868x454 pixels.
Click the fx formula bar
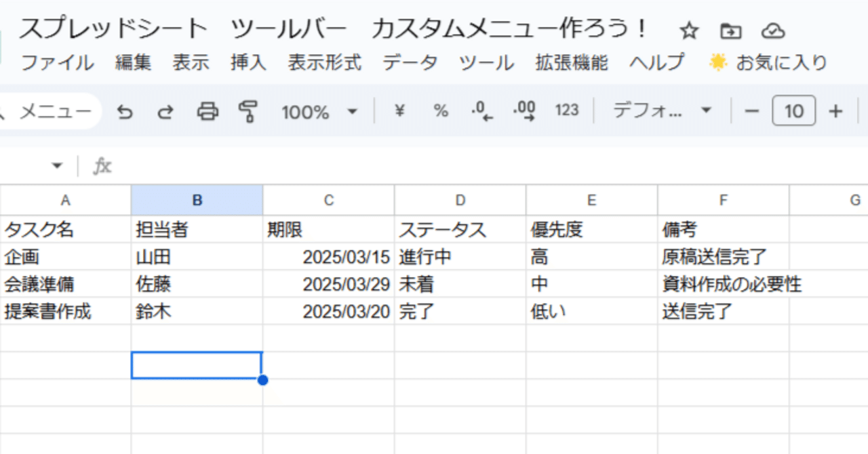100,165
